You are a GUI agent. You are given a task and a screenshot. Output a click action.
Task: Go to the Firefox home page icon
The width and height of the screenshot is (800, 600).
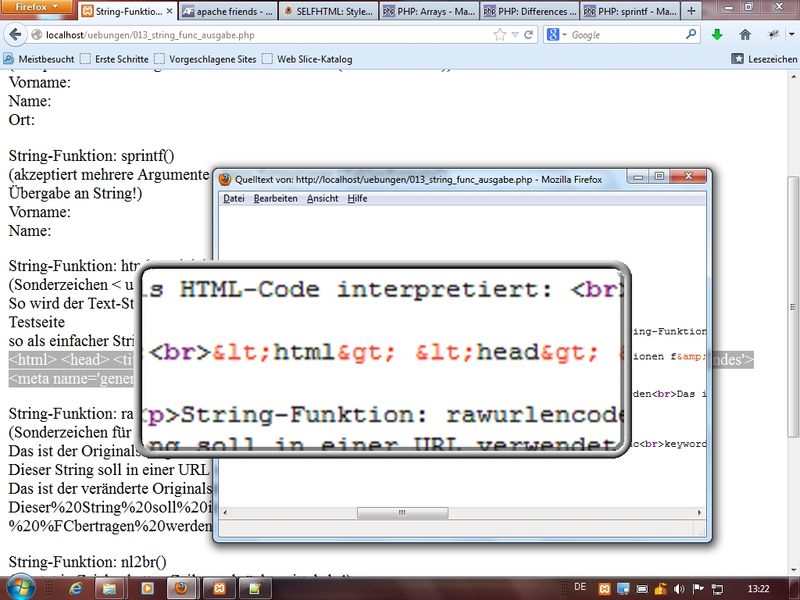745,35
